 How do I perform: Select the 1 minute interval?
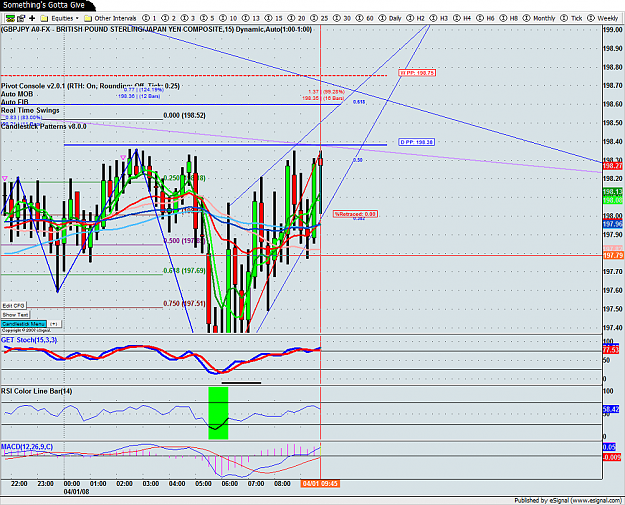point(149,18)
